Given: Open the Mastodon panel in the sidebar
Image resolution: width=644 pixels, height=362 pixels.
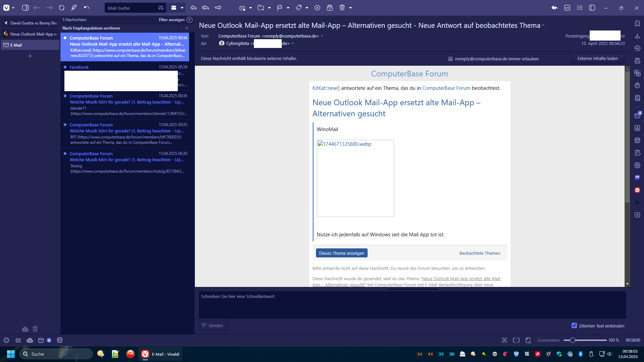Looking at the screenshot, I should click(637, 178).
